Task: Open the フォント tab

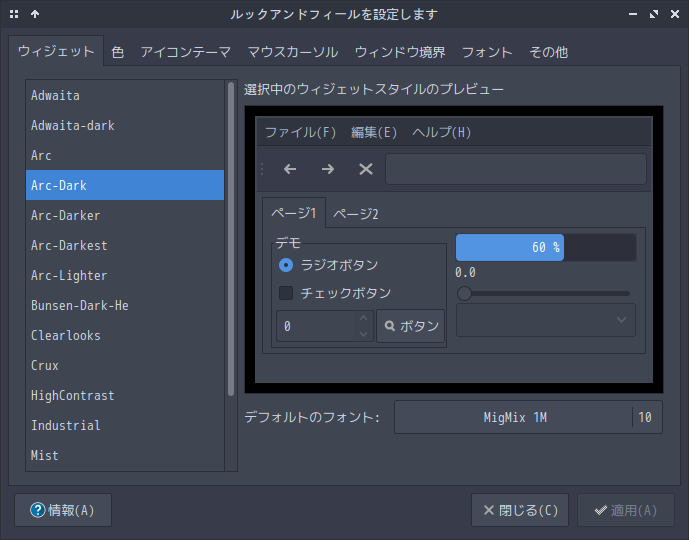Action: [487, 52]
